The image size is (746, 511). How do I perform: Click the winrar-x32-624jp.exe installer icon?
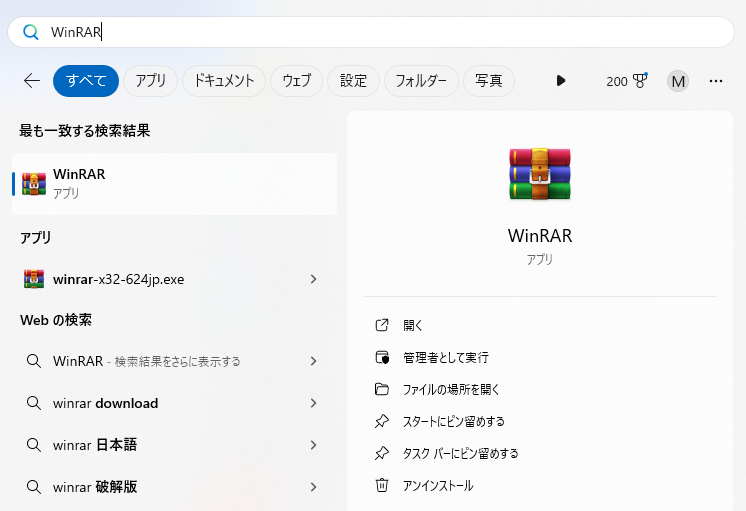pyautogui.click(x=34, y=279)
